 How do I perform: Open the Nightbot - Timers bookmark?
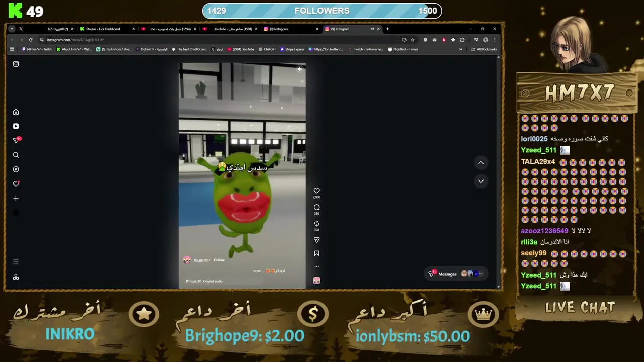(x=403, y=49)
